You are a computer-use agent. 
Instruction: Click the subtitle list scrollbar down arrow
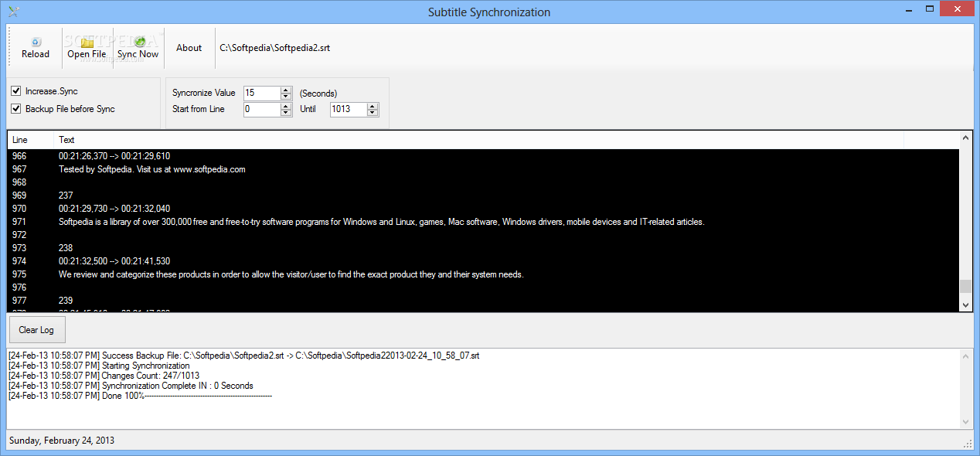tap(965, 305)
